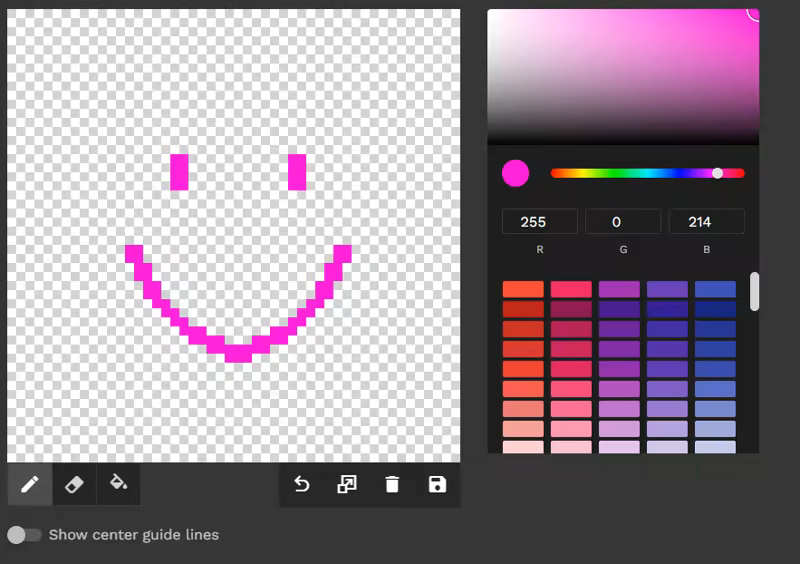Image resolution: width=800 pixels, height=564 pixels.
Task: Pick the top-left orange-red palette swatch
Action: point(523,289)
